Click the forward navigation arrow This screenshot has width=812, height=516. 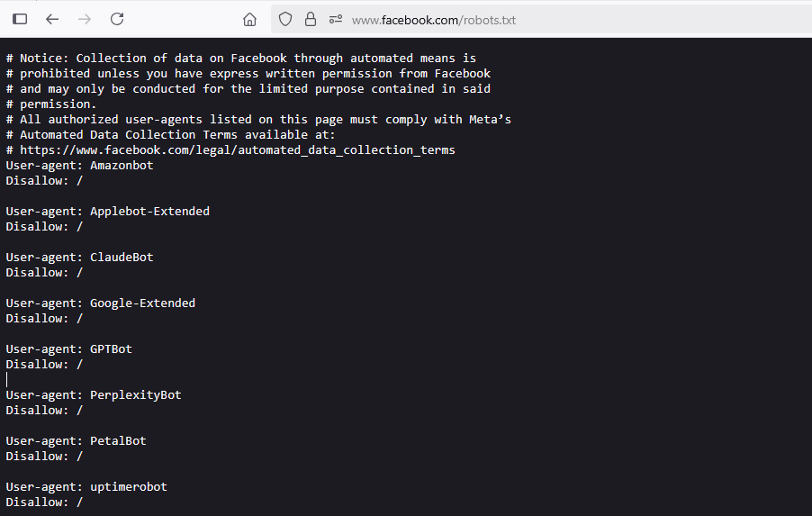[85, 19]
